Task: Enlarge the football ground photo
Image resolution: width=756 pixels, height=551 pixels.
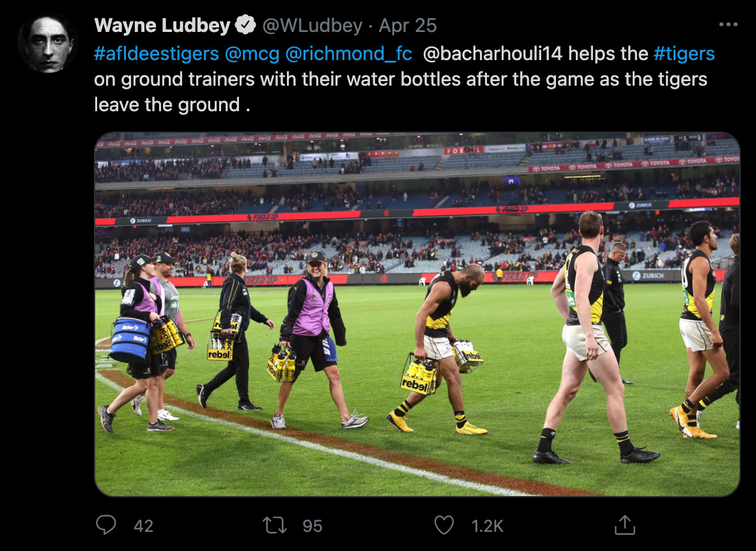Action: pos(417,314)
